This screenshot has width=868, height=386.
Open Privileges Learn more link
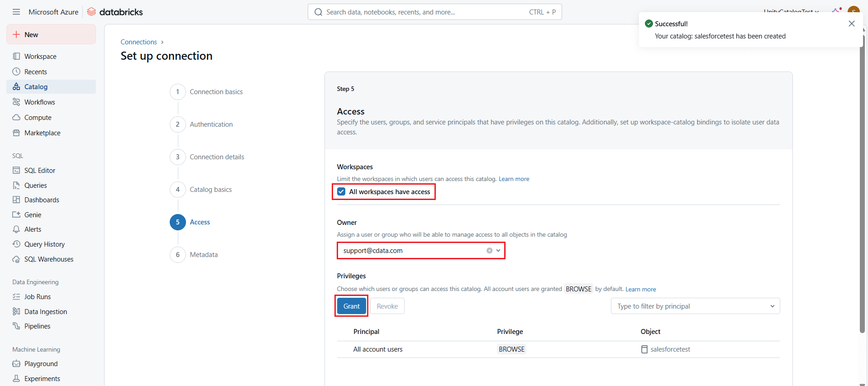point(640,290)
